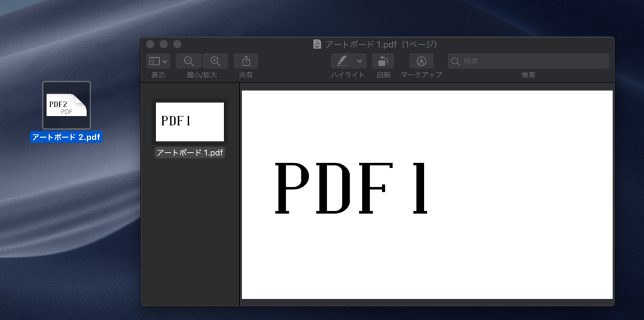
Task: Rotate the page with the rotate icon
Action: (x=383, y=61)
